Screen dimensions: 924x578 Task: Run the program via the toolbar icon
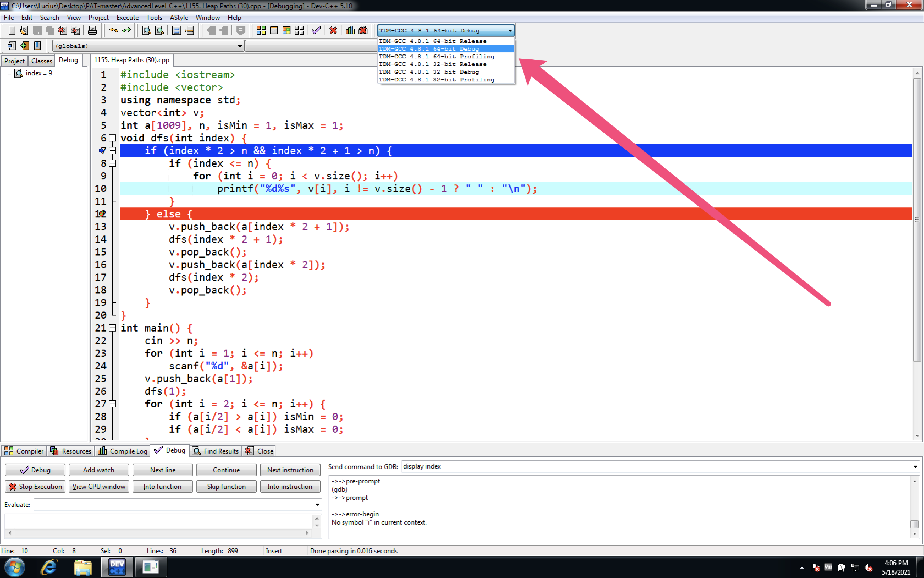[274, 30]
